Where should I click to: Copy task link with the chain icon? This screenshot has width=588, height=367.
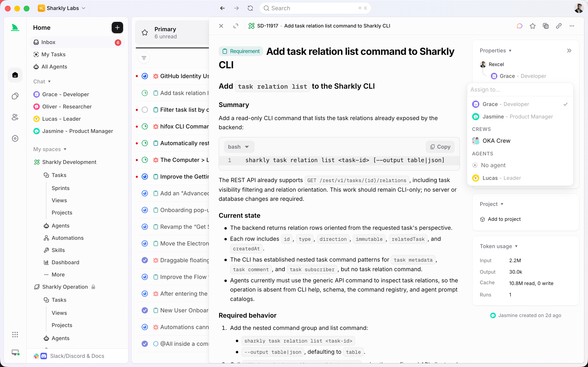point(559,26)
